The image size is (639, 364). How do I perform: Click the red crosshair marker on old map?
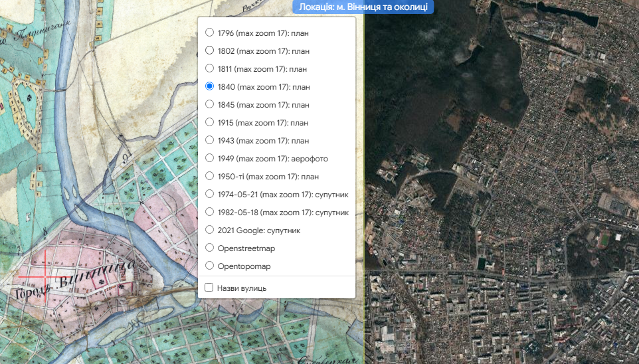pos(45,276)
